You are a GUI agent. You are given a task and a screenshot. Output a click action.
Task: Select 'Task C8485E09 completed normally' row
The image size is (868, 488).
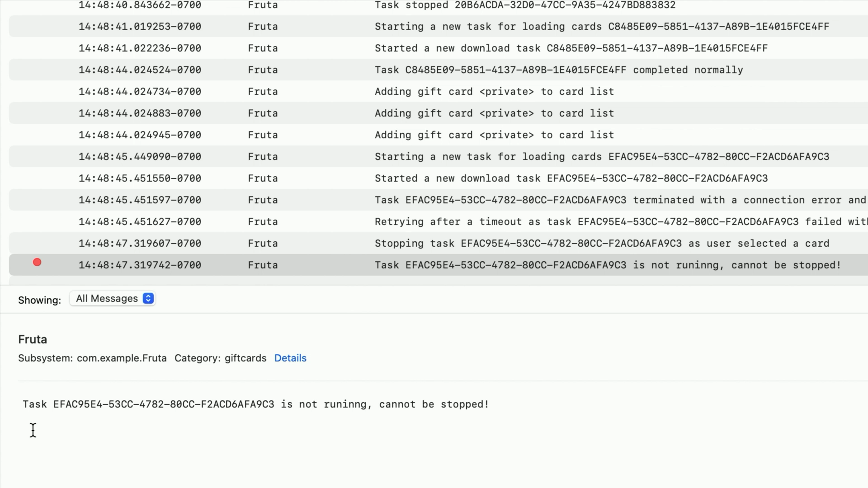click(439, 70)
